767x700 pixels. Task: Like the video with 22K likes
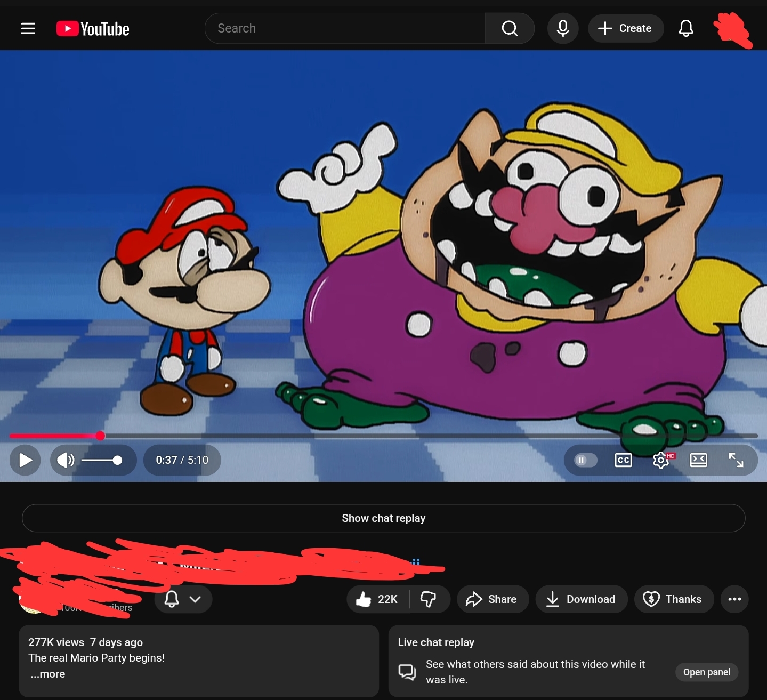(x=378, y=599)
